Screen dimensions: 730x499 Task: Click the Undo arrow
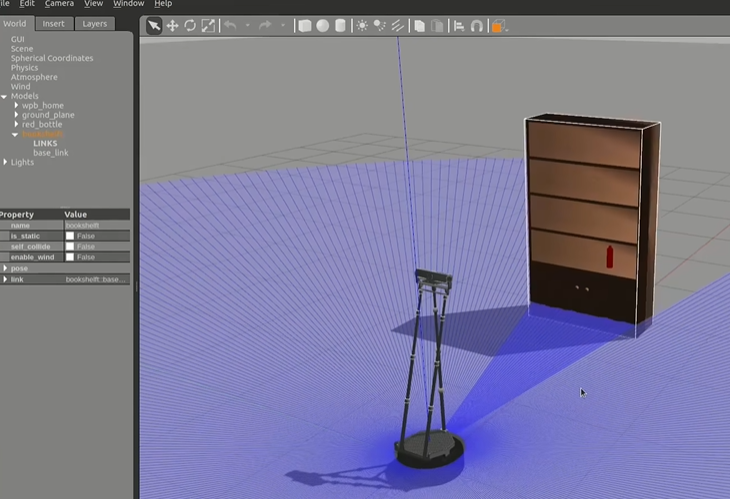coord(230,25)
